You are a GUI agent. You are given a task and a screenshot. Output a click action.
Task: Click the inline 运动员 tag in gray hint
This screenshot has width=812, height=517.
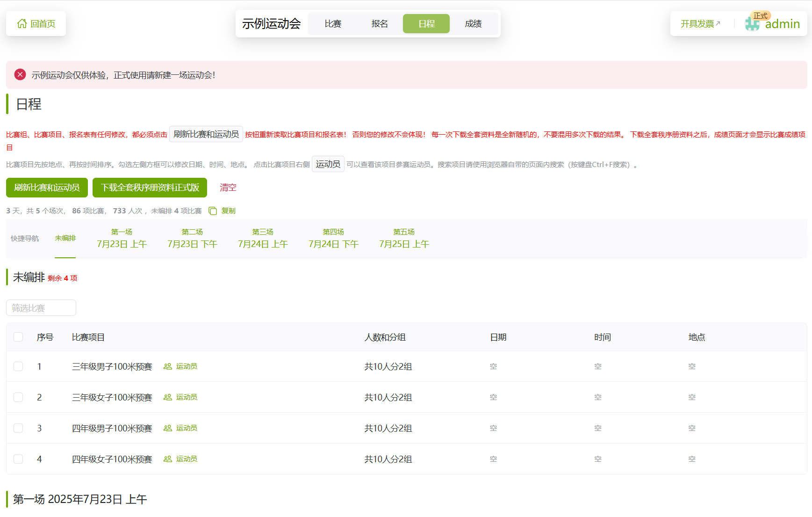(x=328, y=164)
